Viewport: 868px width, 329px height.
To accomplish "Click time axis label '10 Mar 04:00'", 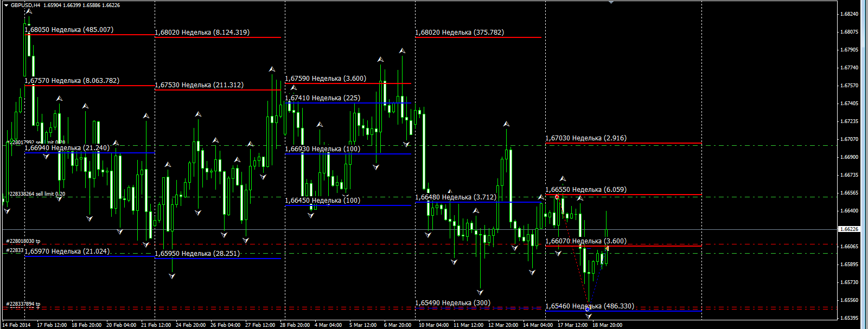I will (434, 325).
